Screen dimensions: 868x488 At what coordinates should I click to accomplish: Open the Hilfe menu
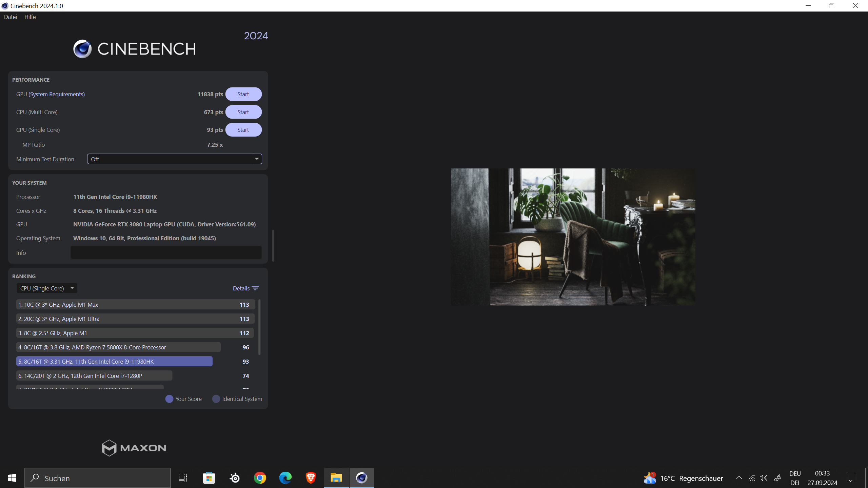coord(30,17)
